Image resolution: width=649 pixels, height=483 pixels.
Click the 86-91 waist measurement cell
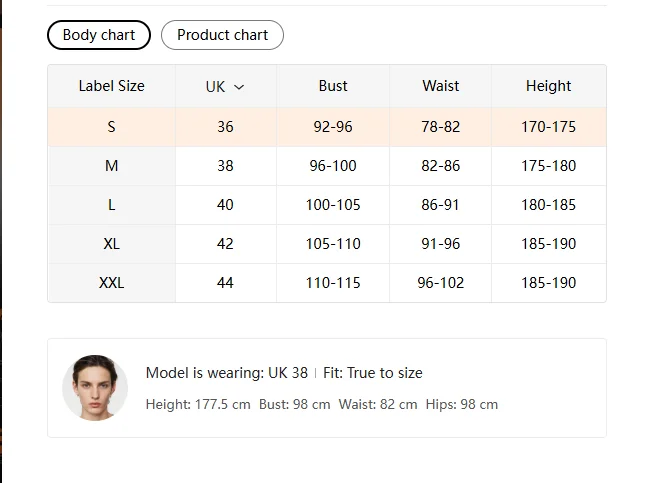pos(440,205)
